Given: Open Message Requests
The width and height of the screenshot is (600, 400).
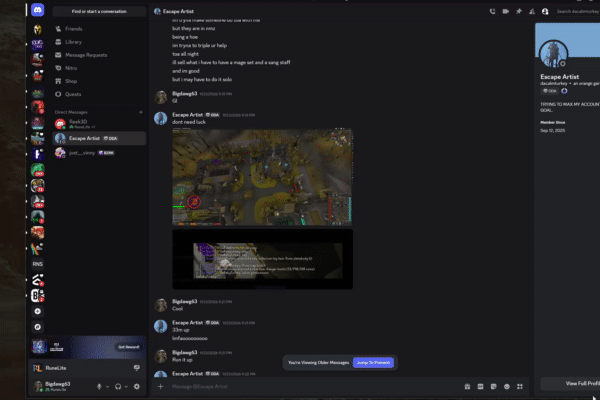Looking at the screenshot, I should (x=99, y=55).
